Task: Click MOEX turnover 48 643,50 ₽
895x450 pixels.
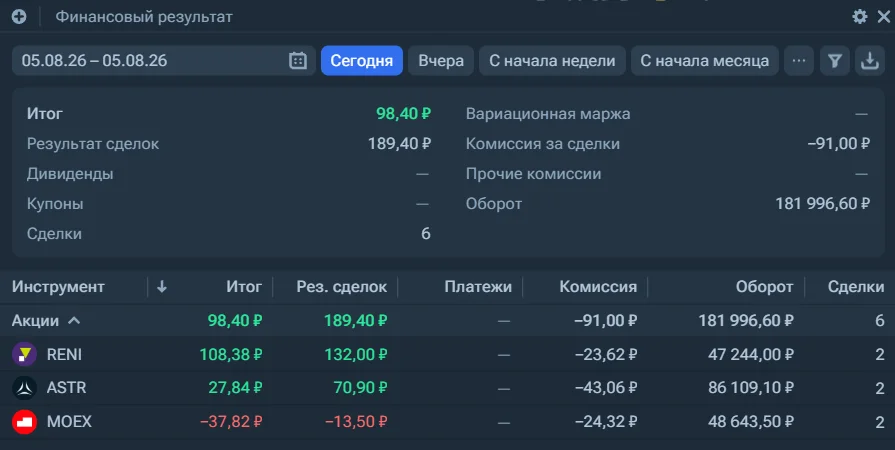Action: pos(751,422)
